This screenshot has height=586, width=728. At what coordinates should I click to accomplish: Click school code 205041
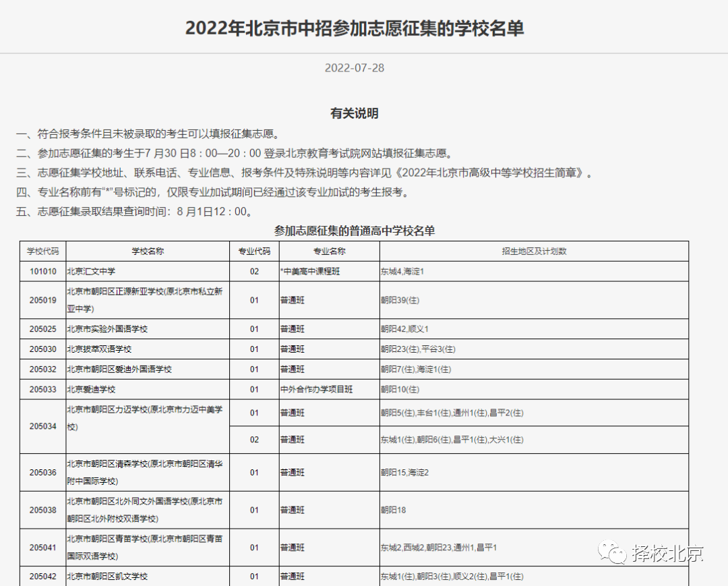(x=42, y=548)
